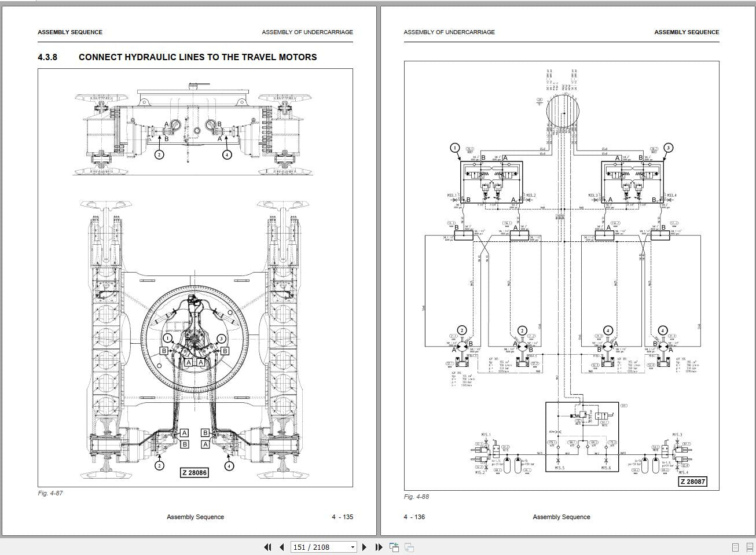Open the page number dropdown arrow
Viewport: 756px width, 555px height.
353,547
